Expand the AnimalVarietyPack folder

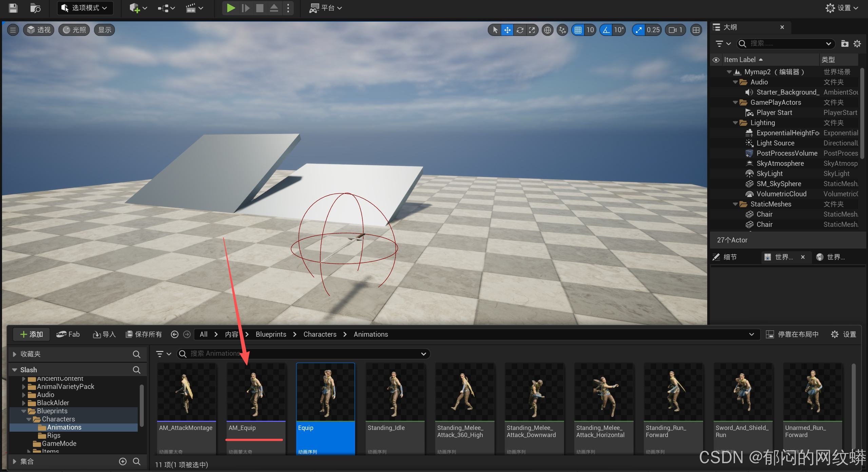[24, 387]
